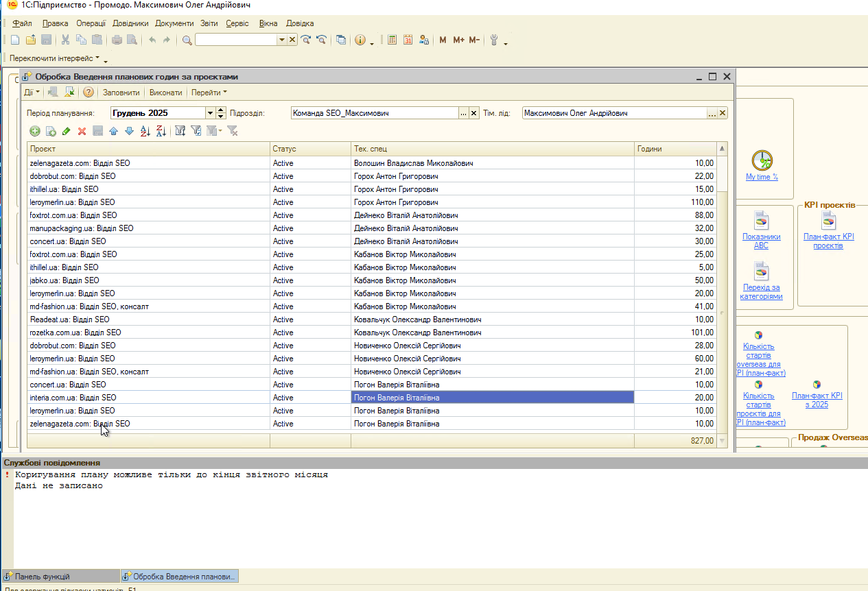Click the My time % clock icon
868x591 pixels.
[762, 160]
